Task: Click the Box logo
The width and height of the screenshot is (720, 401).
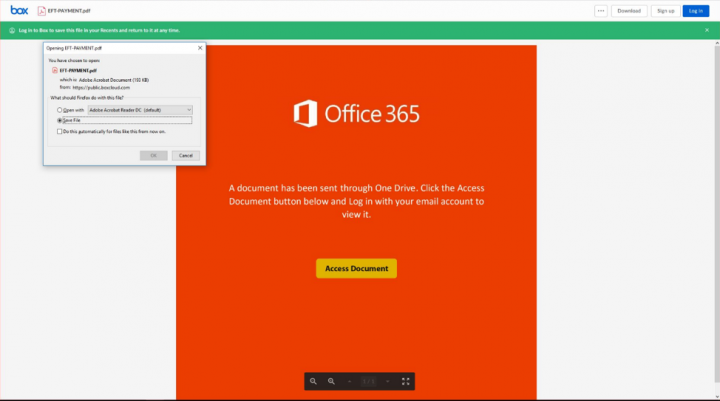Action: pos(19,10)
